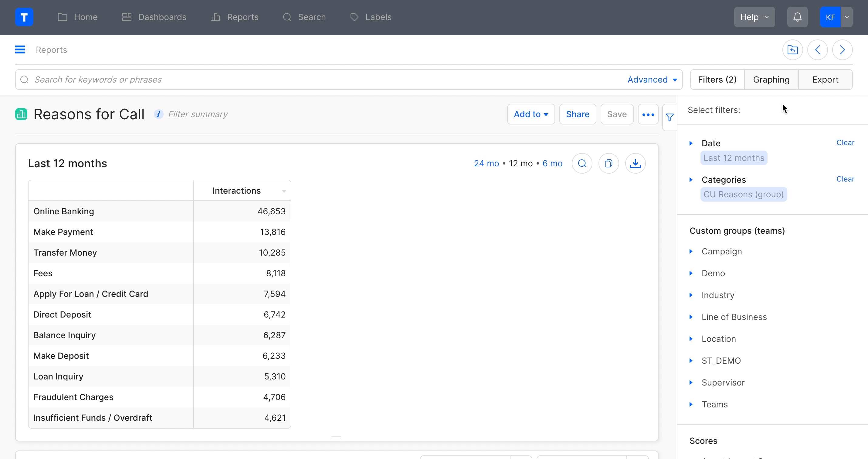This screenshot has height=459, width=868.
Task: Click the download icon in Last 12 months card
Action: click(x=635, y=163)
